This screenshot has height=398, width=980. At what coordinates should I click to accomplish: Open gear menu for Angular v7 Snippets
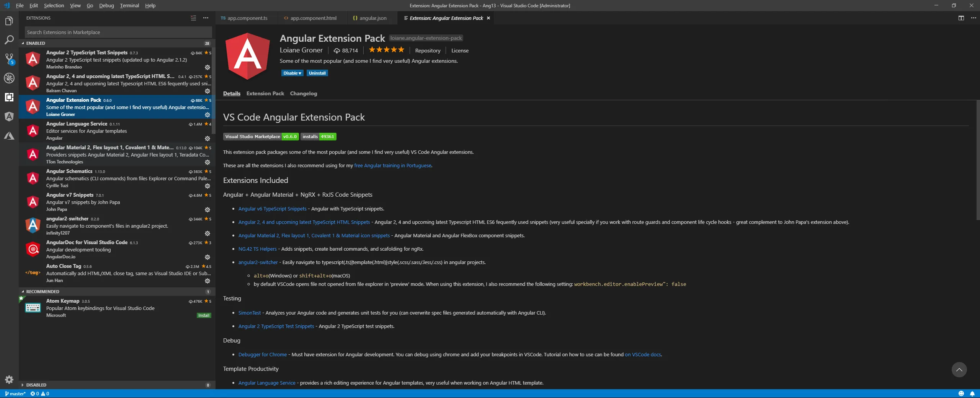tap(207, 210)
